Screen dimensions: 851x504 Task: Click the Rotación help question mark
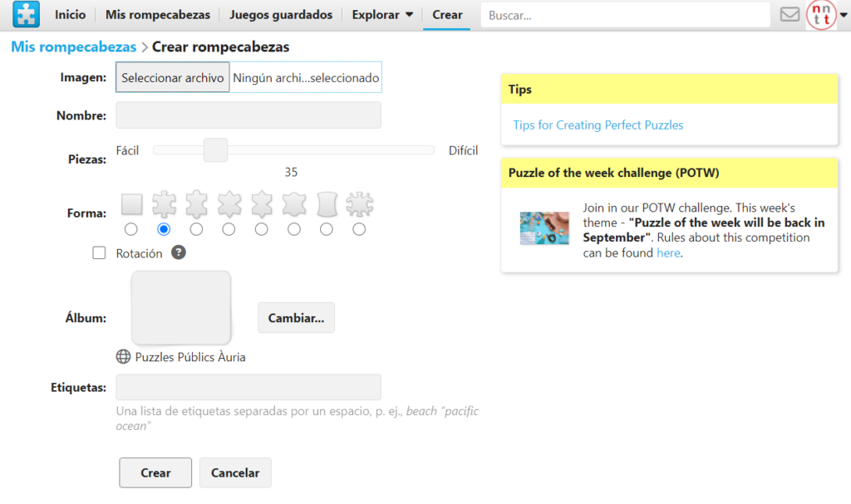click(178, 253)
